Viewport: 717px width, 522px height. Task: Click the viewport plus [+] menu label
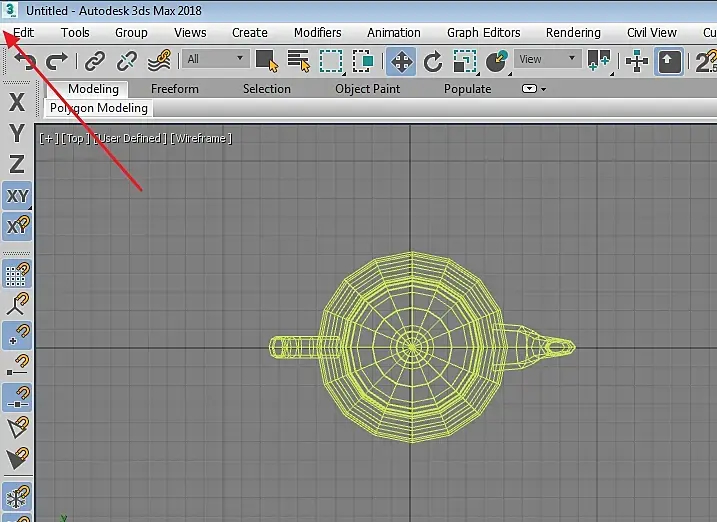(x=49, y=138)
